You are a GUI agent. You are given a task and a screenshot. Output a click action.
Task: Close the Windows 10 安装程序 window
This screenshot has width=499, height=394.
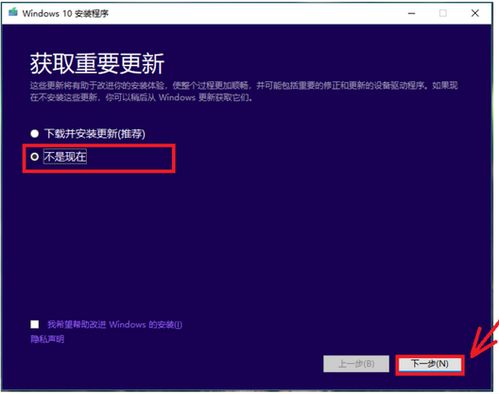475,13
